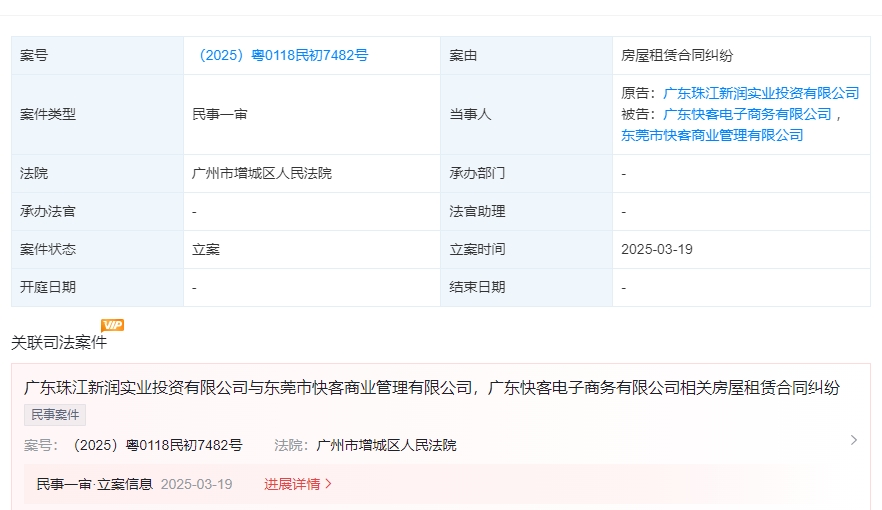
Task: Click the 案件状态 label cell
Action: click(97, 249)
